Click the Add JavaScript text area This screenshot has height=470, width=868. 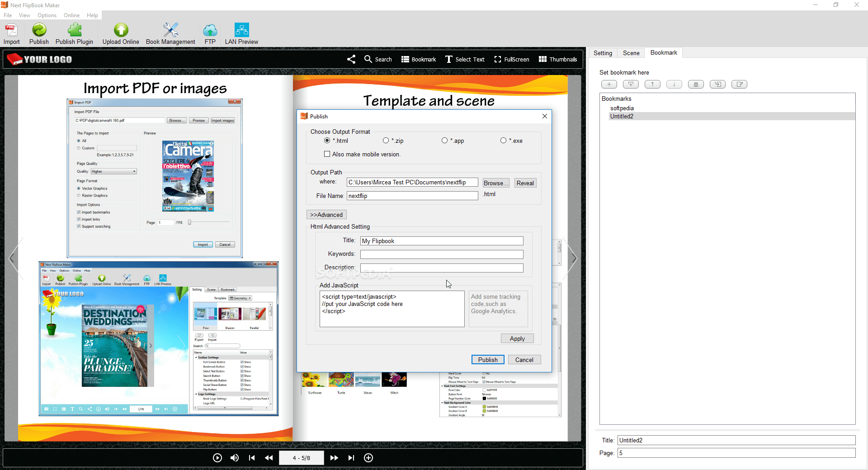392,309
